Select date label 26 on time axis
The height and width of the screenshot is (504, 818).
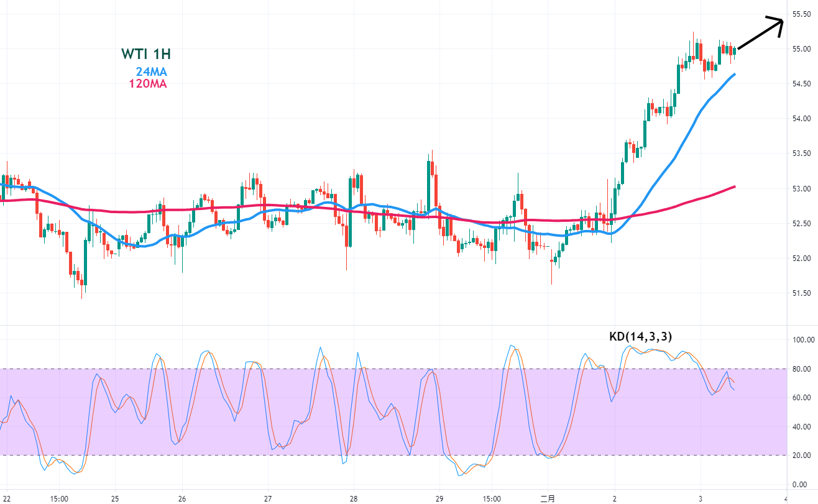tap(182, 498)
